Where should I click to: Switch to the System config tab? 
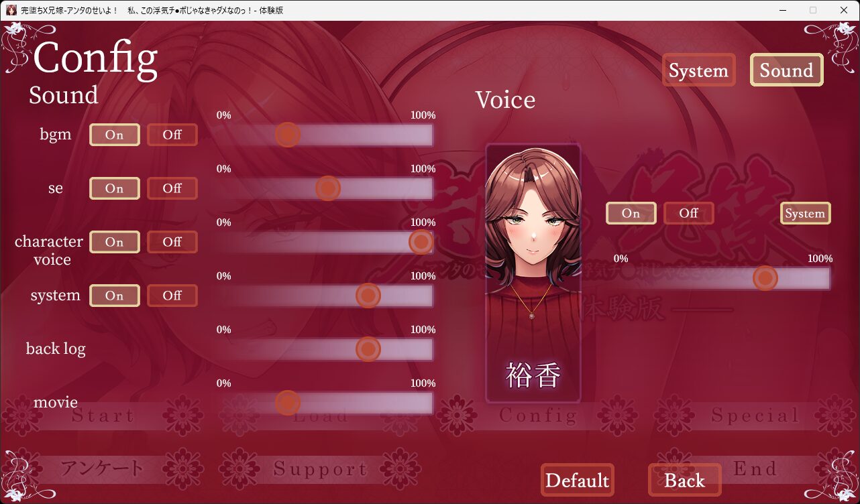[699, 70]
